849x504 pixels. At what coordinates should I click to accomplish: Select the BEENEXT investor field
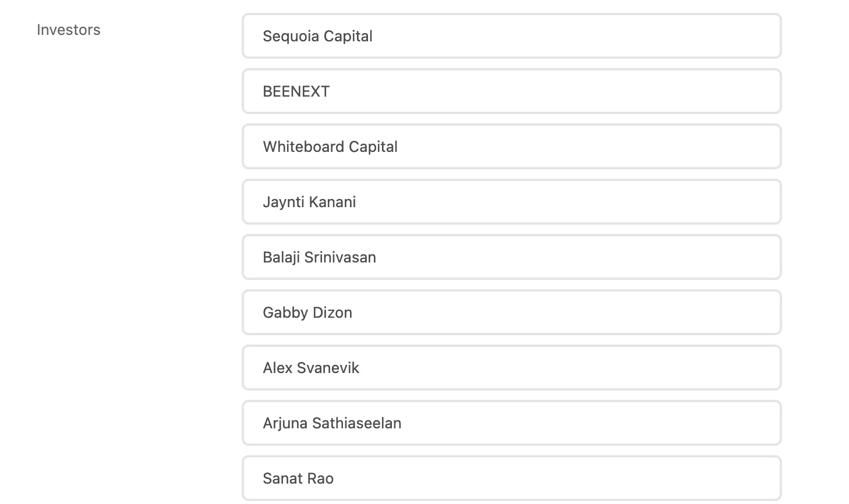pos(511,91)
